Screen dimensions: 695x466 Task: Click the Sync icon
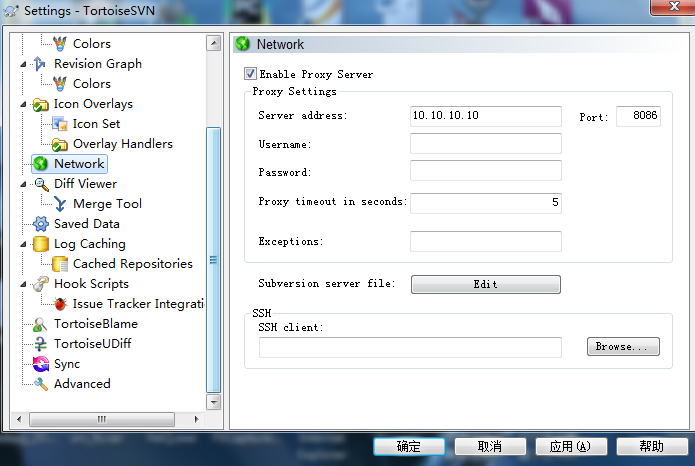[41, 364]
